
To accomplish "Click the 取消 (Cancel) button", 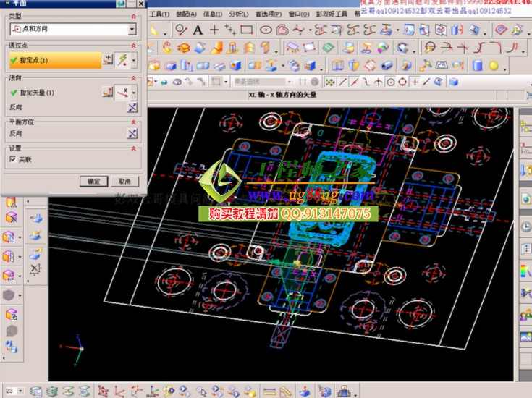I will coord(124,182).
